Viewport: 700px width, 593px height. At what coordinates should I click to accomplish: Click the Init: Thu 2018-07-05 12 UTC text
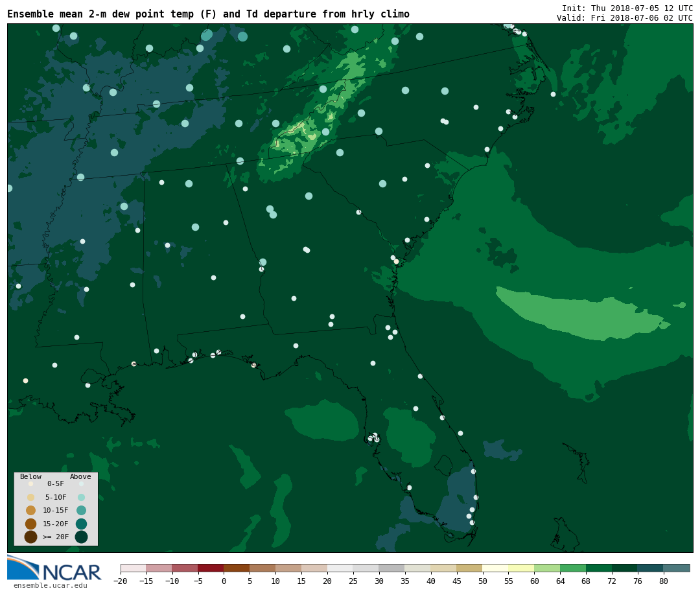pos(627,8)
